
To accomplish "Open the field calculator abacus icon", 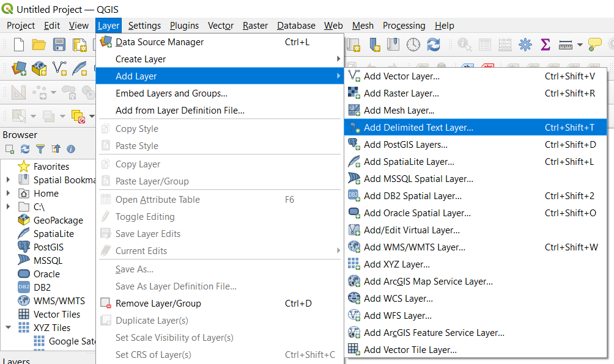I will [505, 45].
